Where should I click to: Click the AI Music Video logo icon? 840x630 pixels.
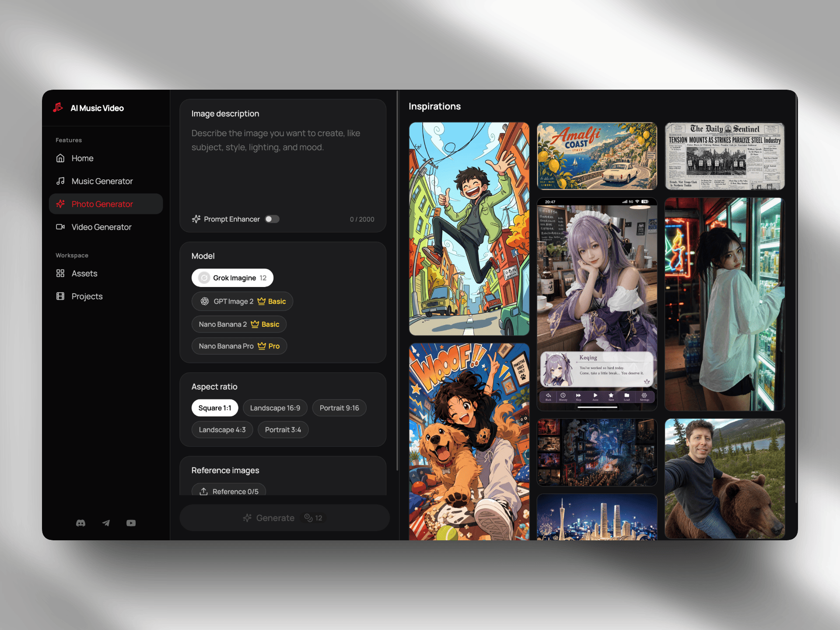click(58, 108)
